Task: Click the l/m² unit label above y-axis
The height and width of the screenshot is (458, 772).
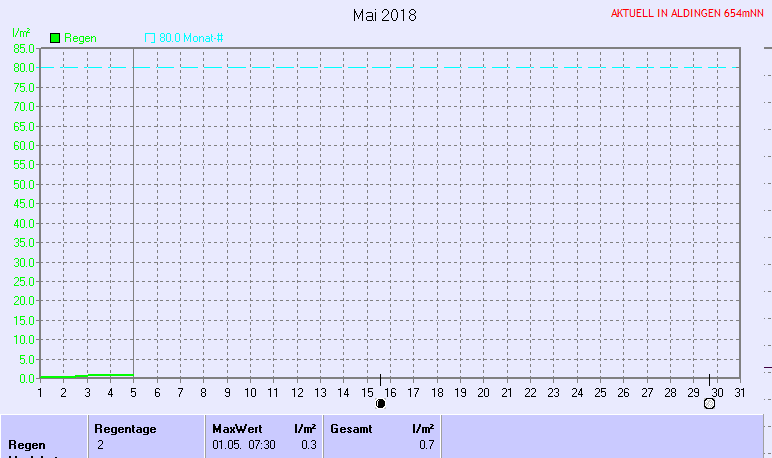Action: 20,34
